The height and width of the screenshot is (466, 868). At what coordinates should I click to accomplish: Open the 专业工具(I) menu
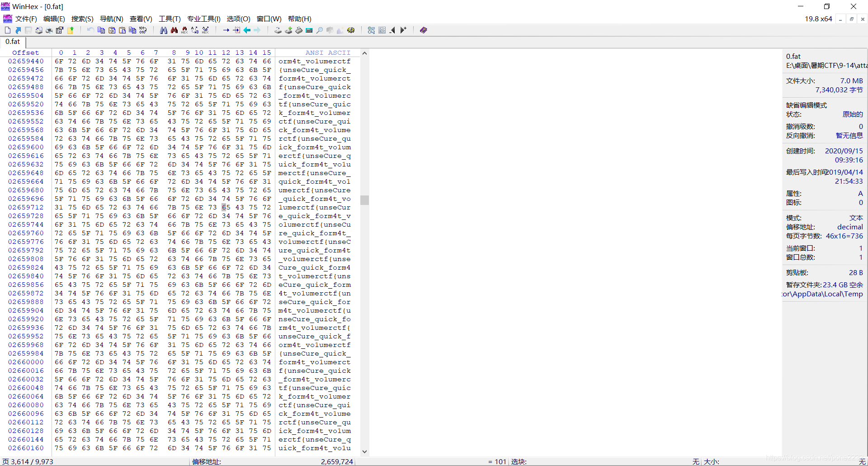(204, 19)
